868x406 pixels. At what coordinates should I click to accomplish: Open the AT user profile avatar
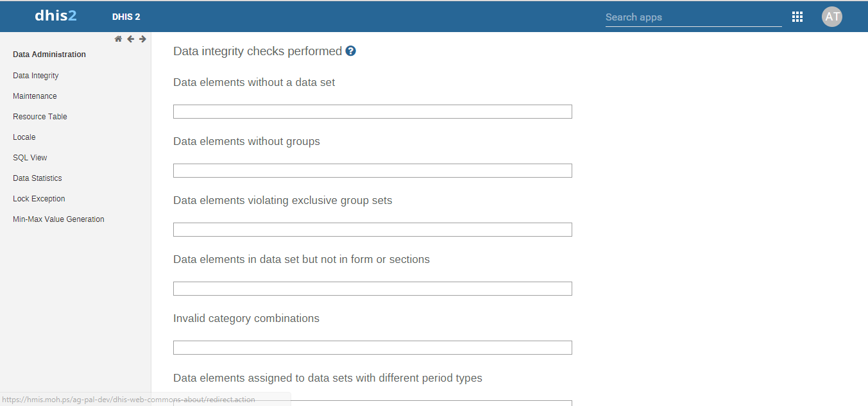point(831,17)
